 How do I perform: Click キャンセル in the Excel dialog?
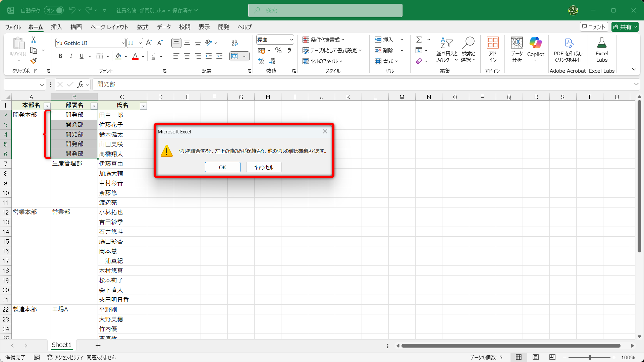[264, 167]
